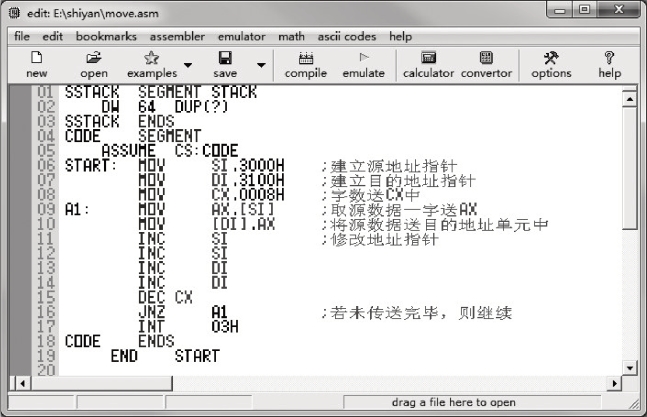The image size is (647, 417).
Task: Open the edit menu
Action: [52, 36]
